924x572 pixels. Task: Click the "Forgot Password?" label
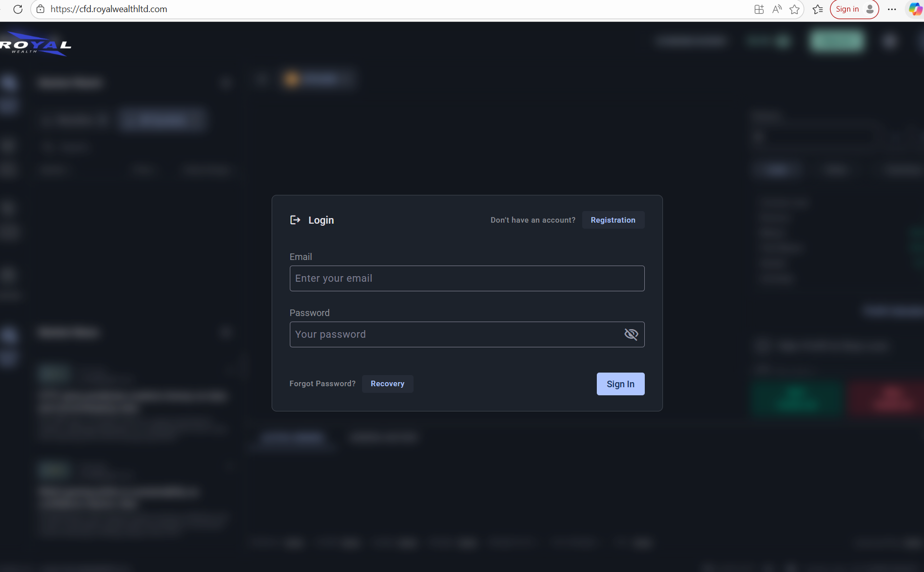coord(322,384)
